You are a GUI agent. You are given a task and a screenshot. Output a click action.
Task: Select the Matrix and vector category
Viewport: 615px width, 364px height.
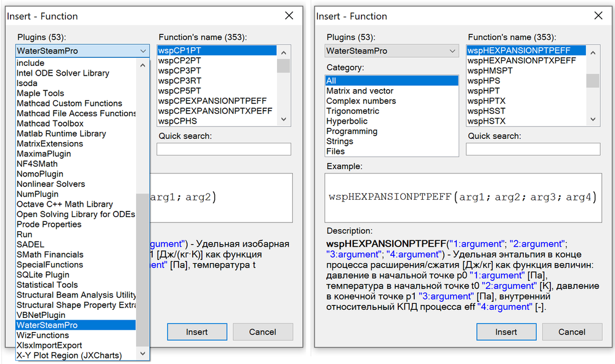pyautogui.click(x=360, y=91)
